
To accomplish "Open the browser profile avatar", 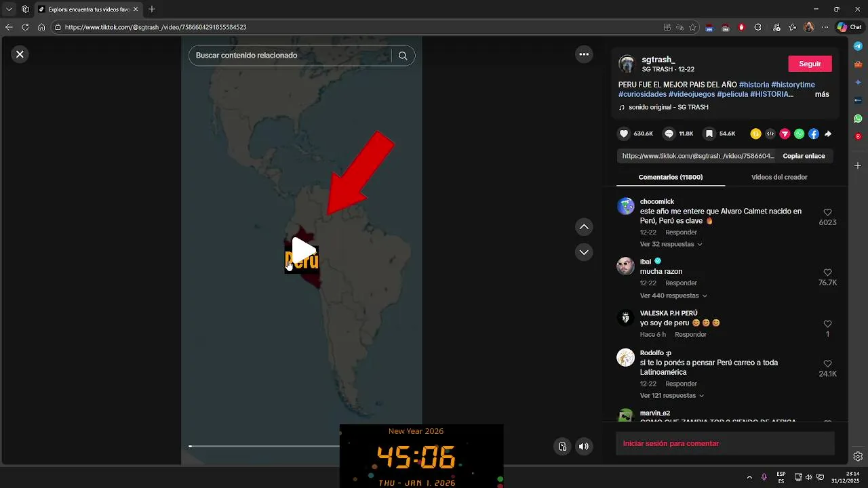I will pos(808,27).
